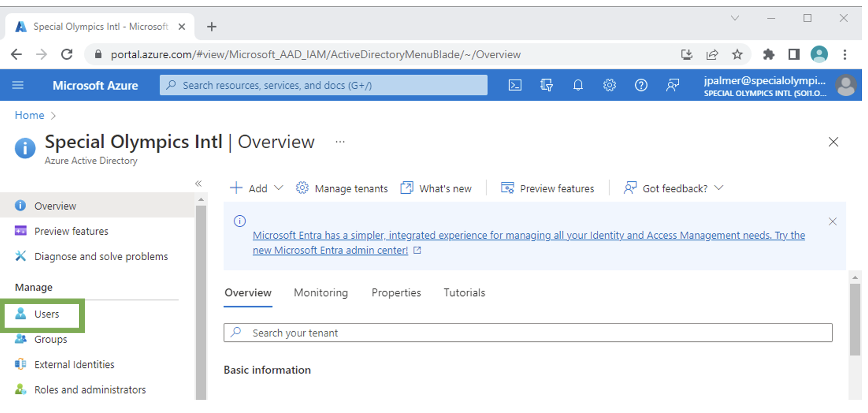
Task: Select Preview features in the left menu
Action: click(x=97, y=231)
